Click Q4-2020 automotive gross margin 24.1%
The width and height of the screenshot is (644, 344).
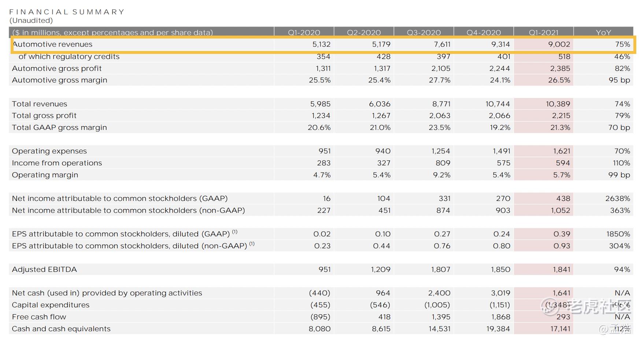point(500,80)
